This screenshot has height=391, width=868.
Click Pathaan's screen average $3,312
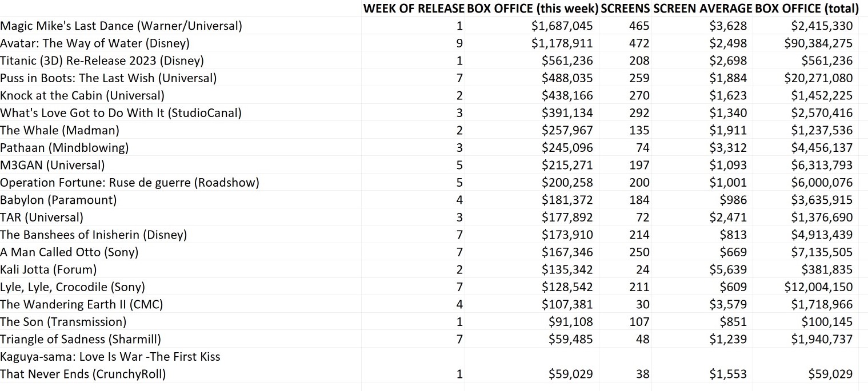[727, 148]
